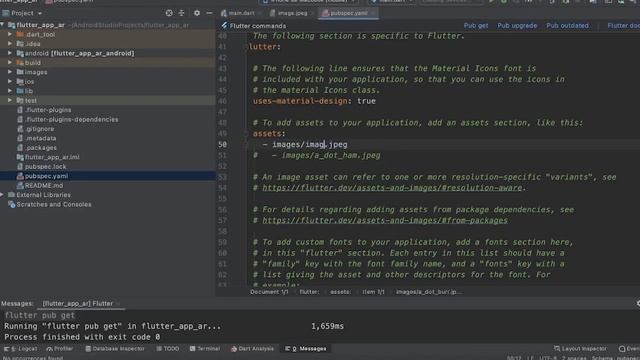Select the .gitignore file

pos(40,129)
